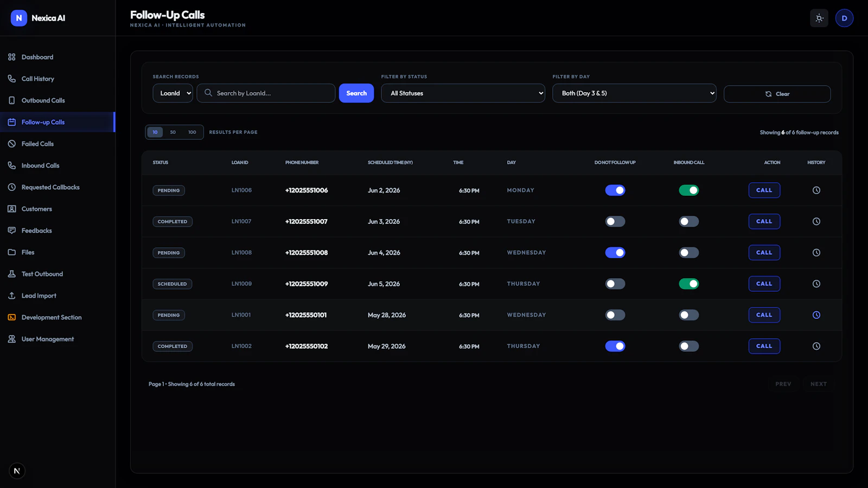Click CALL button for LN1007
This screenshot has height=488, width=868.
[764, 221]
